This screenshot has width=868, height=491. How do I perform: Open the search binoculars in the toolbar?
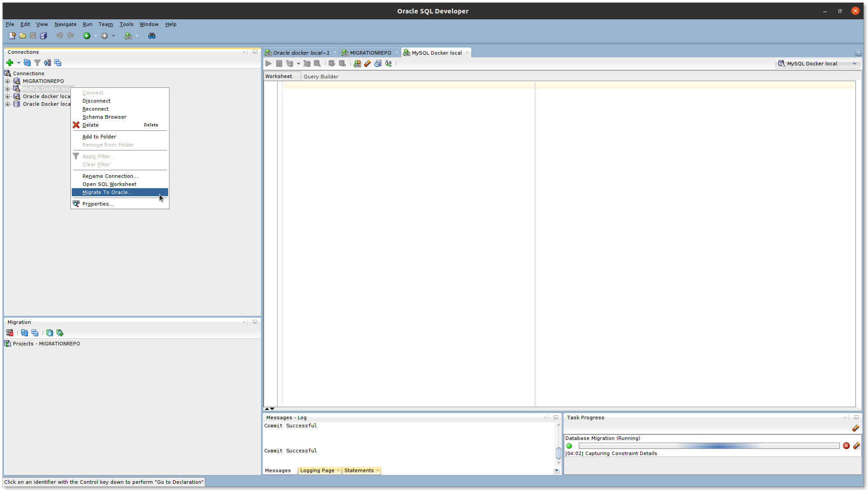[152, 36]
